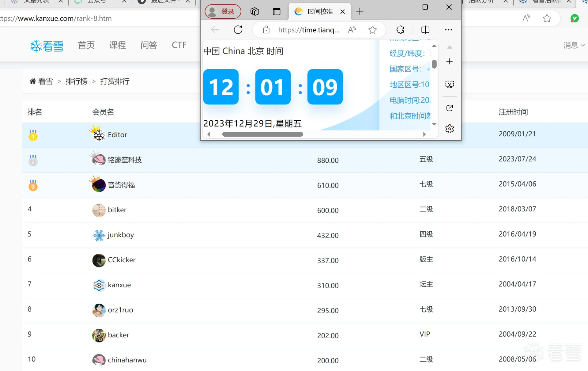The image size is (588, 371).
Task: Click the workspaces icon beside the login button
Action: pyautogui.click(x=255, y=12)
